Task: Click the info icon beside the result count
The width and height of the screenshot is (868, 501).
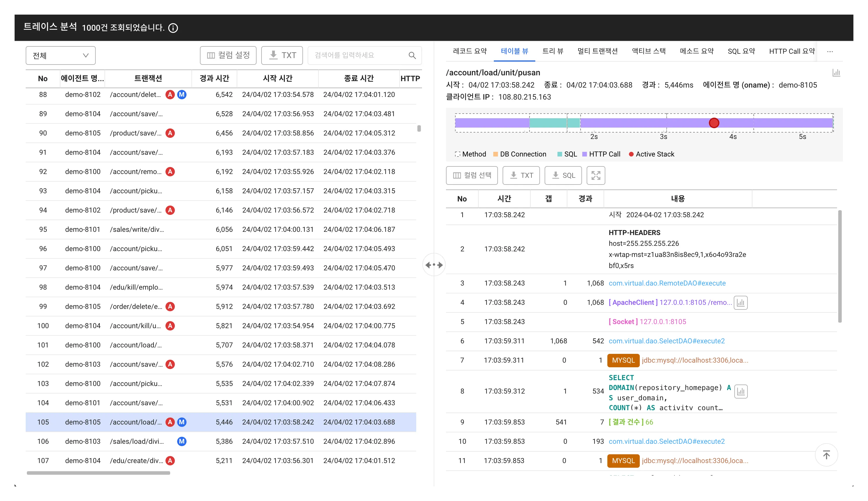Action: [x=173, y=28]
